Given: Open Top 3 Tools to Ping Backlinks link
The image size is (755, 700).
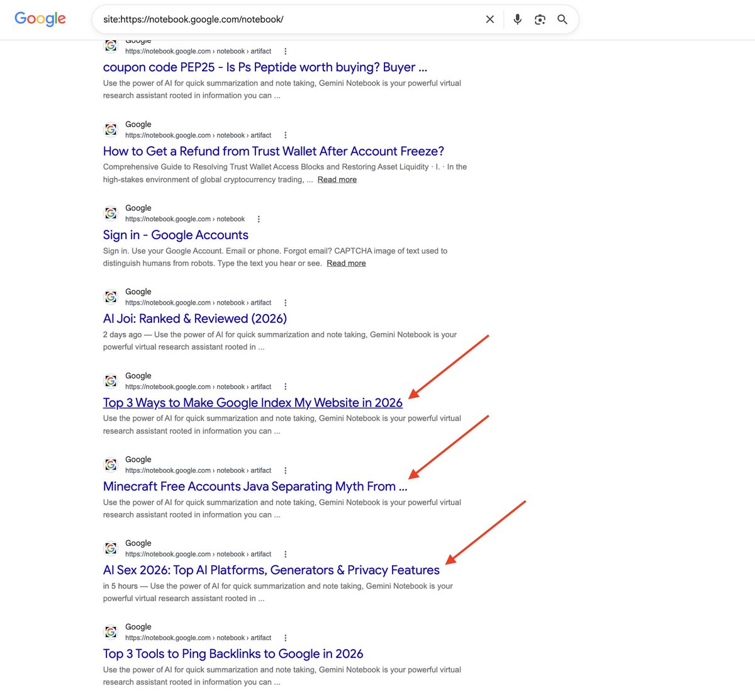Looking at the screenshot, I should pyautogui.click(x=233, y=654).
